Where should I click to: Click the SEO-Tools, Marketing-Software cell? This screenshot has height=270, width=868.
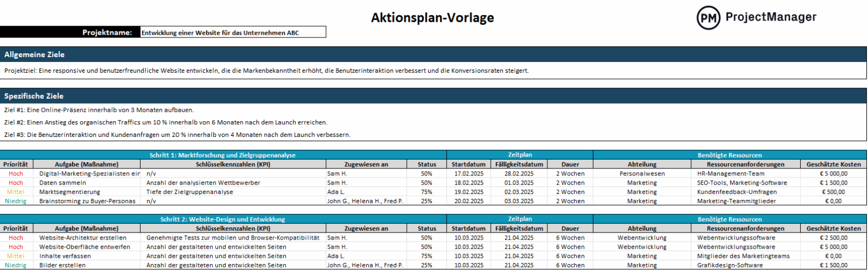pos(742,183)
